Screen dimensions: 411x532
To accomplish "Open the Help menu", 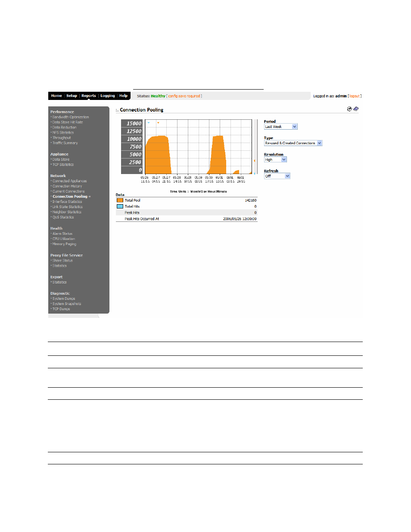I will pos(123,96).
